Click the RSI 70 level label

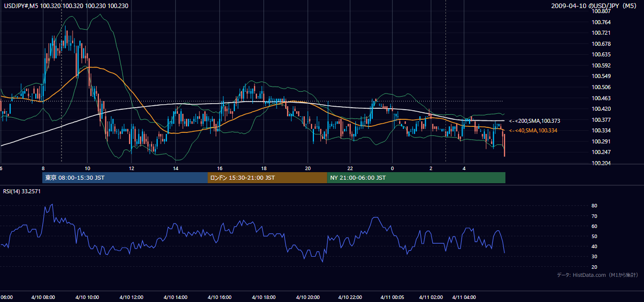pos(594,216)
